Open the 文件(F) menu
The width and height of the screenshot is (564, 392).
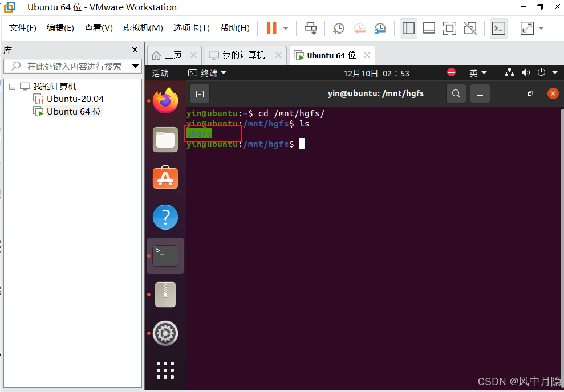[x=23, y=28]
